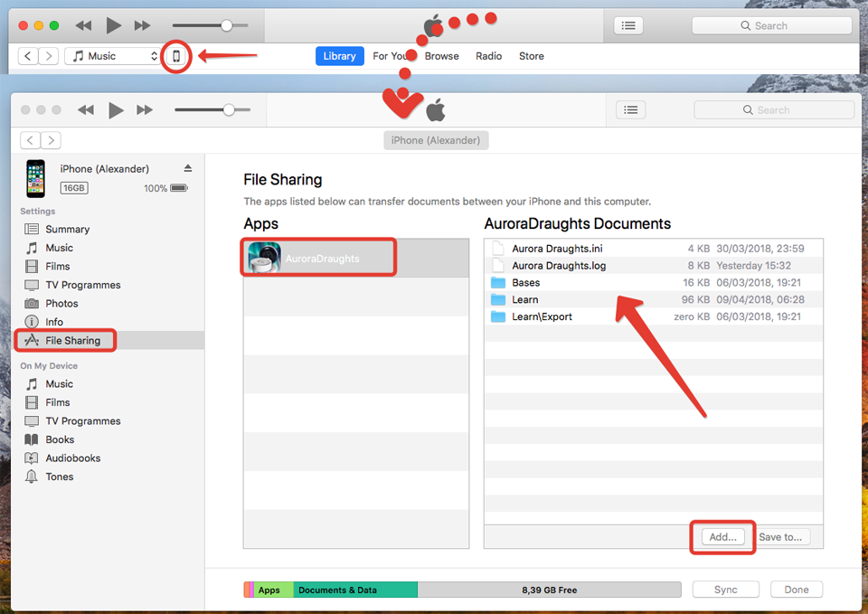This screenshot has height=614, width=868.
Task: Click the Done button
Action: point(797,590)
